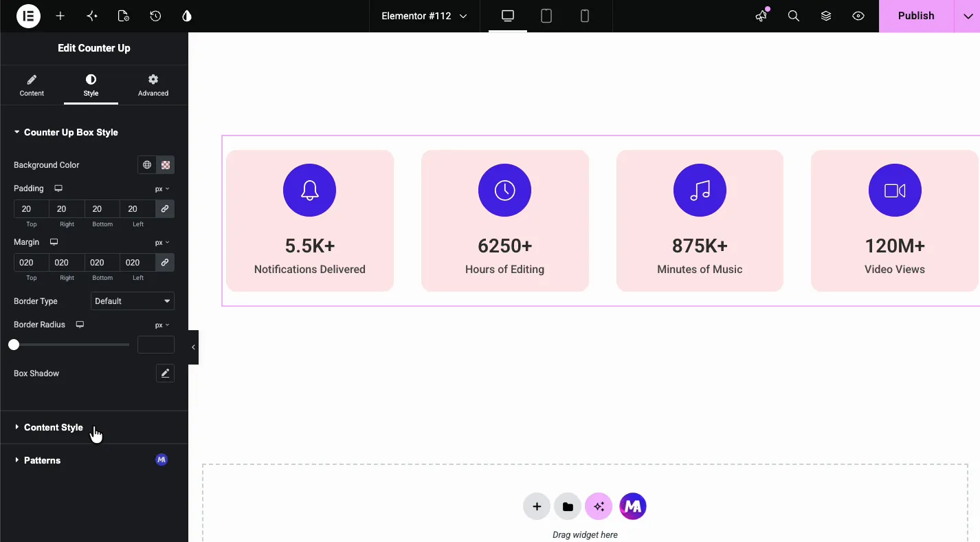Click the Patterns section M badge
Viewport: 980px width, 542px height.
(162, 459)
